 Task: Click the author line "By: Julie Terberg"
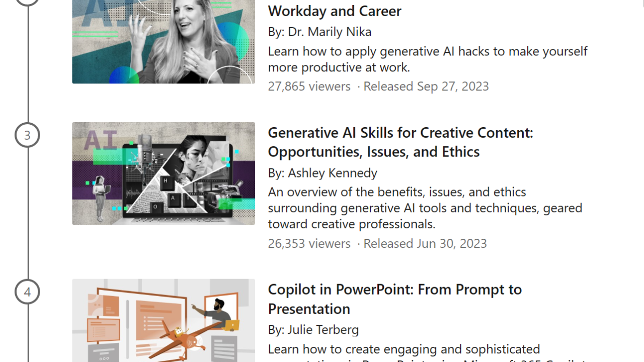(x=313, y=330)
